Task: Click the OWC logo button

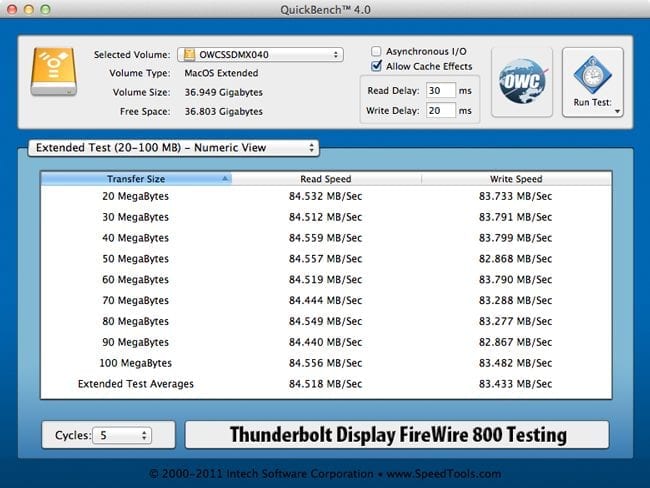Action: [x=521, y=81]
